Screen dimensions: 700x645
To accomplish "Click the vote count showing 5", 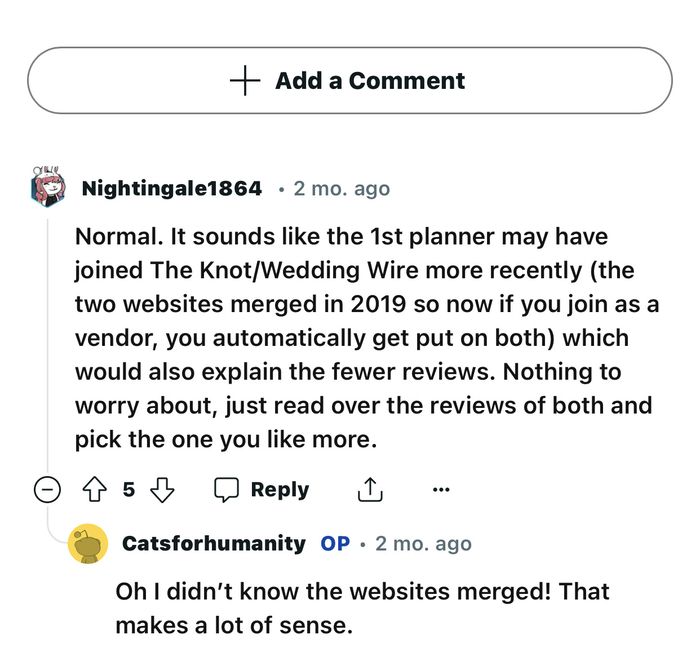I will [129, 490].
